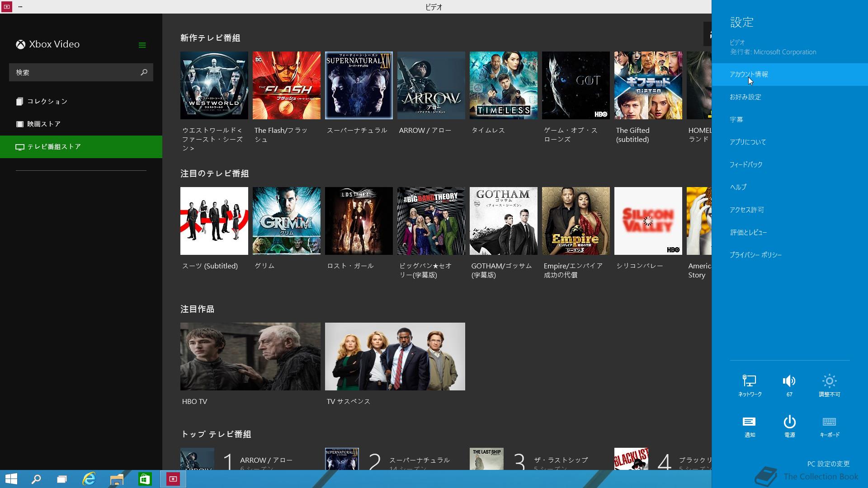Open The Flash poster thumbnail
868x488 pixels.
tap(287, 85)
